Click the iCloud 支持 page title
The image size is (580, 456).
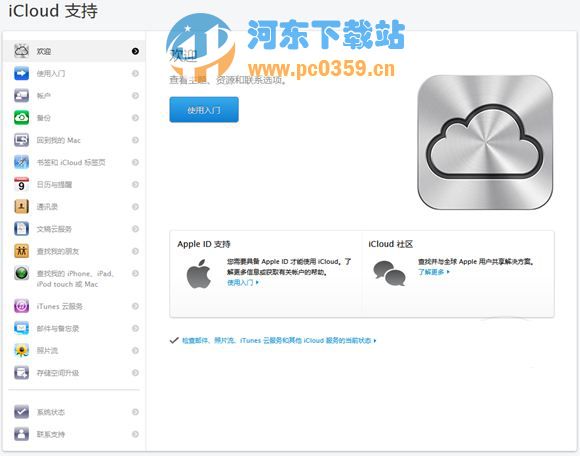pyautogui.click(x=53, y=11)
